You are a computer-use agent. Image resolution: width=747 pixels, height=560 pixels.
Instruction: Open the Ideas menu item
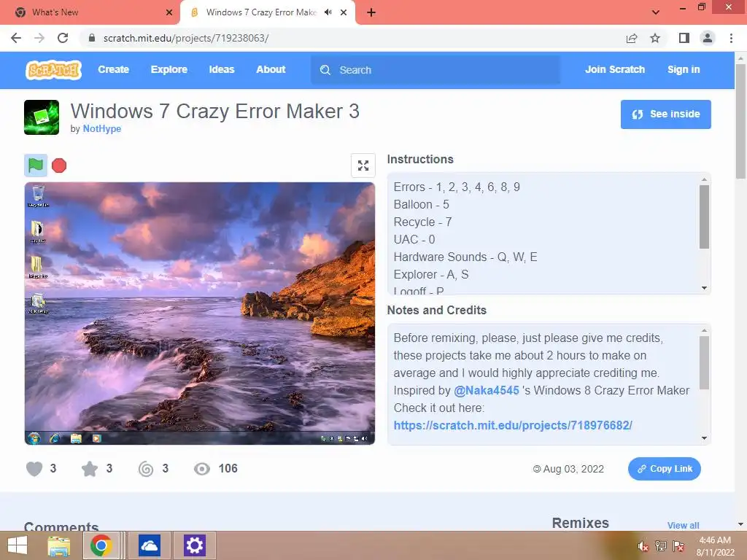click(x=222, y=69)
